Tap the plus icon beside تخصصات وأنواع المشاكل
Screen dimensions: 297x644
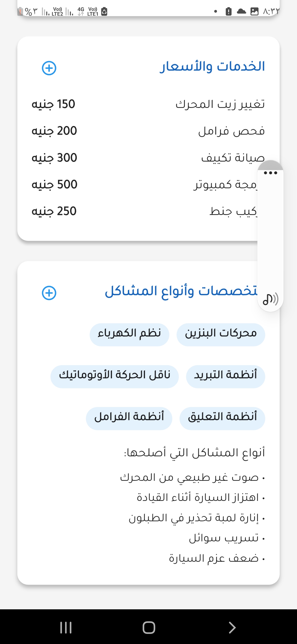click(x=49, y=293)
